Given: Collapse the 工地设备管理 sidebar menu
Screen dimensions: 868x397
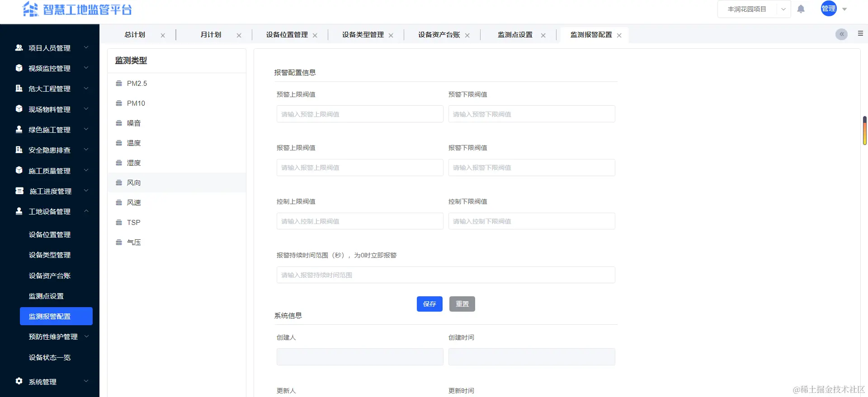Looking at the screenshot, I should click(50, 211).
